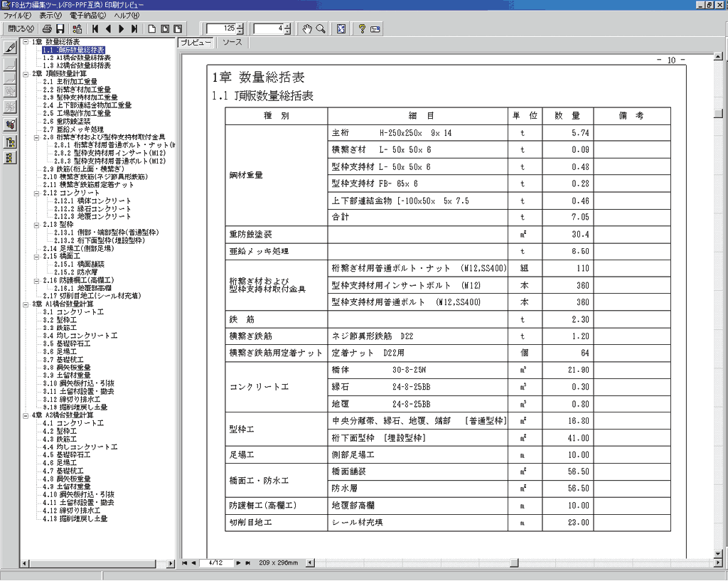Select 1.3 A2橋台数量総括表 in tree
This screenshot has height=581, width=728.
pos(77,65)
